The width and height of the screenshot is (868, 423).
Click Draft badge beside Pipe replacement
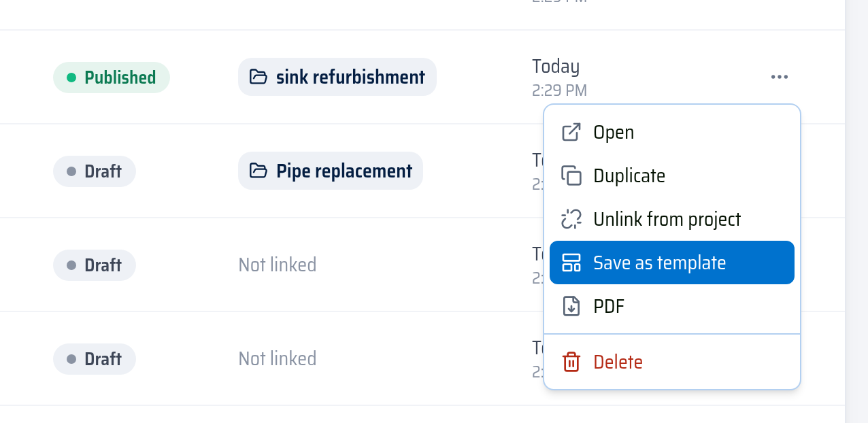(x=95, y=171)
